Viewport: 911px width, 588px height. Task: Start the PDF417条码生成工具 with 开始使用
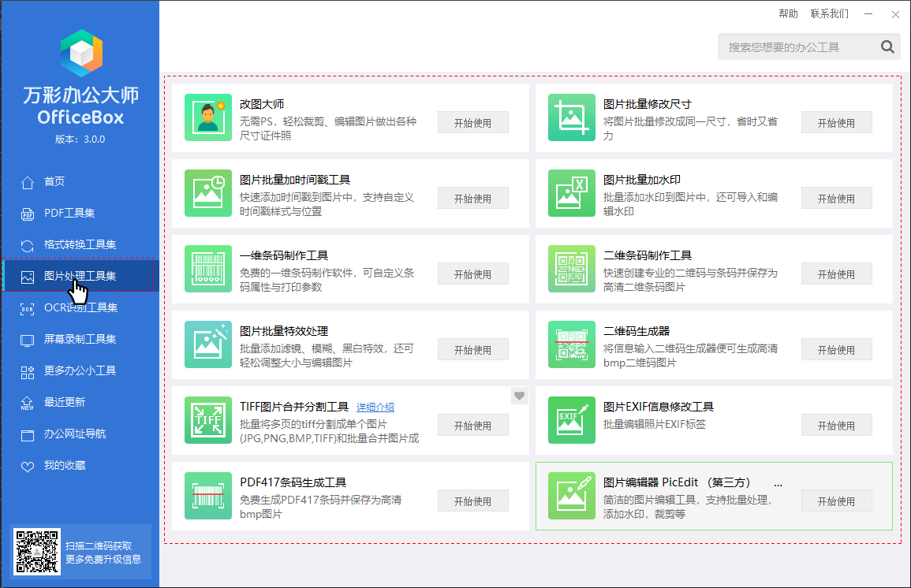tap(472, 501)
